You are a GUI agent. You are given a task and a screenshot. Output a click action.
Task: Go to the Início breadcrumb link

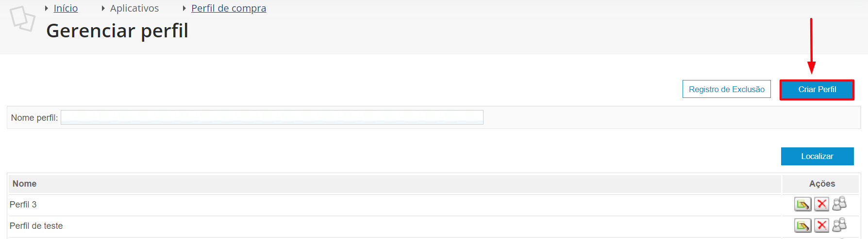point(66,8)
